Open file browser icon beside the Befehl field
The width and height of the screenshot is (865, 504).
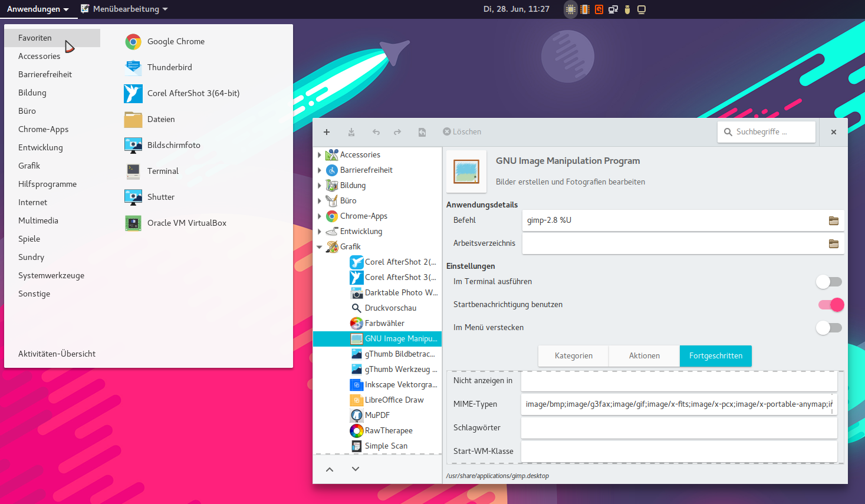coord(833,220)
